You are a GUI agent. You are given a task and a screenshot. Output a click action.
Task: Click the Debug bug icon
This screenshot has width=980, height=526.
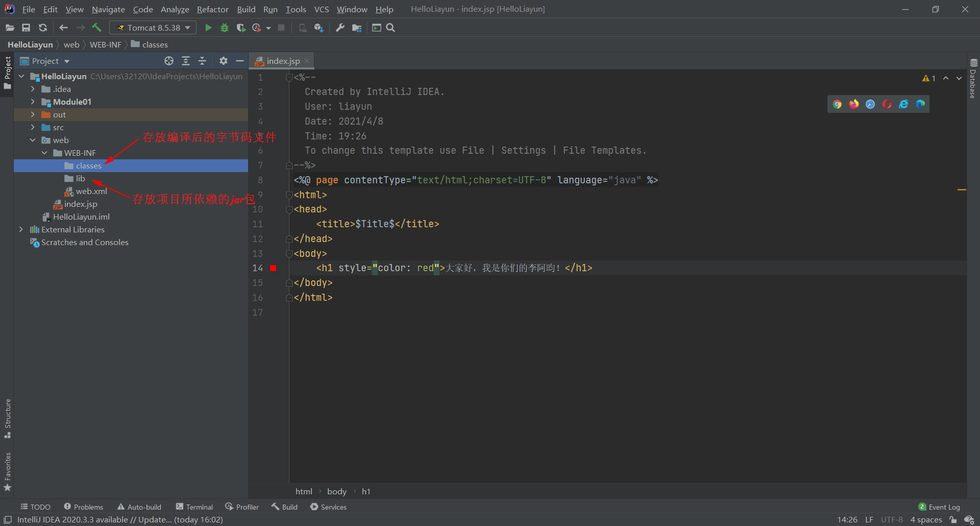tap(225, 28)
